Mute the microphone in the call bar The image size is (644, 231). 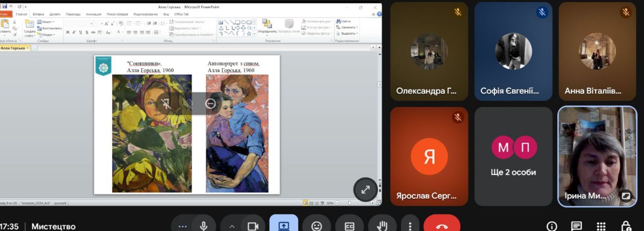tap(204, 226)
